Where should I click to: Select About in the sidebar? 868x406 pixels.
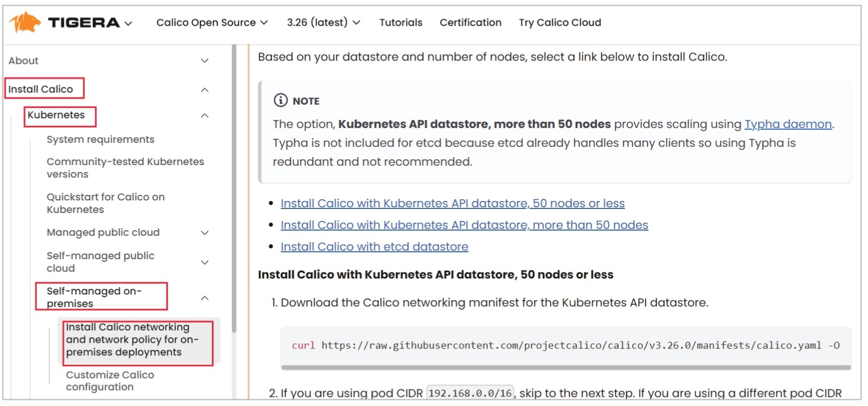click(23, 61)
